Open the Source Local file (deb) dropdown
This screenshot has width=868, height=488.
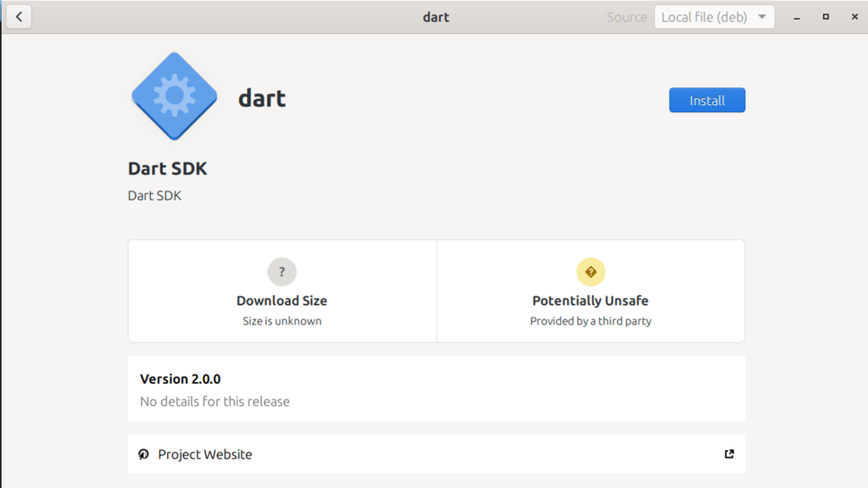pyautogui.click(x=714, y=17)
